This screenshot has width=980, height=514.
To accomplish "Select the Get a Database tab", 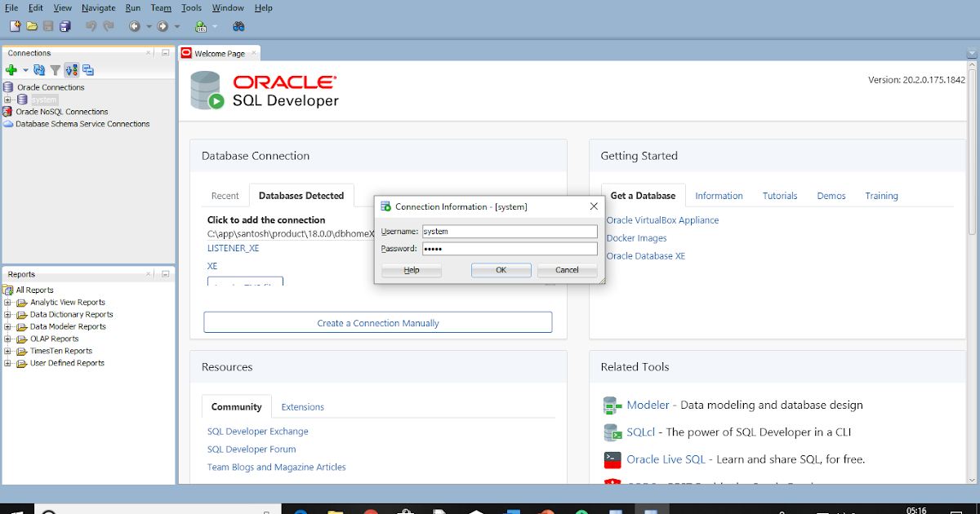I will (643, 195).
